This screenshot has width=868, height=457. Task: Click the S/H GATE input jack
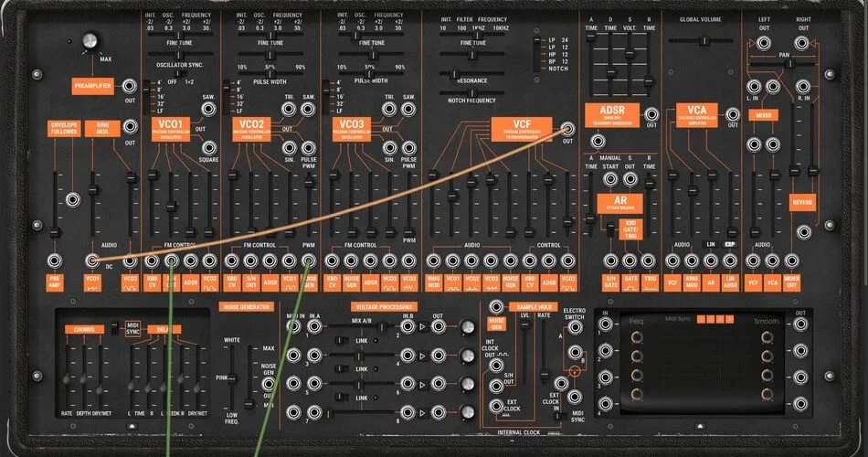click(x=610, y=260)
